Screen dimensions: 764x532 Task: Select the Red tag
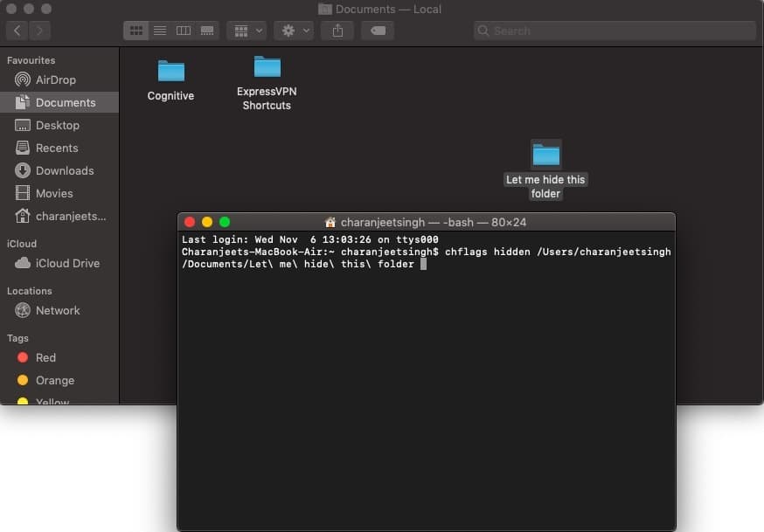44,357
